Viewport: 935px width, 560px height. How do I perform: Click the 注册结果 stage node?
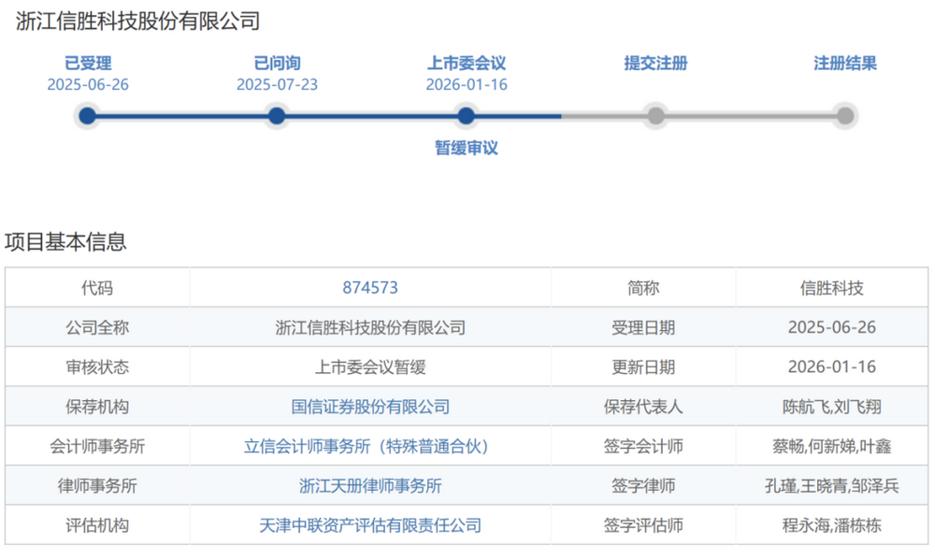pos(845,115)
